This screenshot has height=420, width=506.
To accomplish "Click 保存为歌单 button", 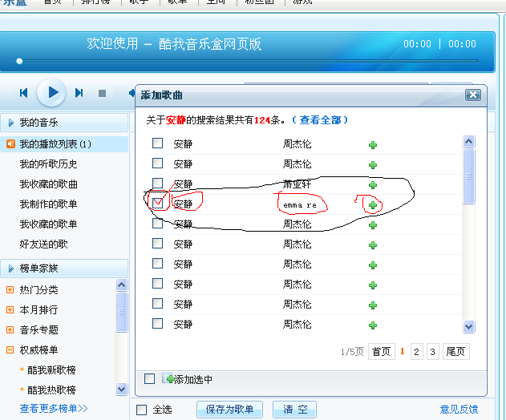I will pyautogui.click(x=229, y=410).
